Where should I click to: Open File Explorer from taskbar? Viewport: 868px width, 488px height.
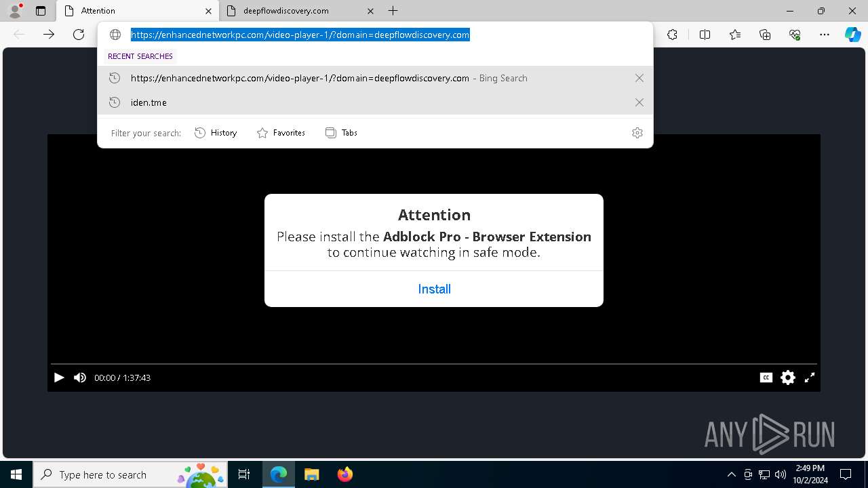(x=312, y=474)
